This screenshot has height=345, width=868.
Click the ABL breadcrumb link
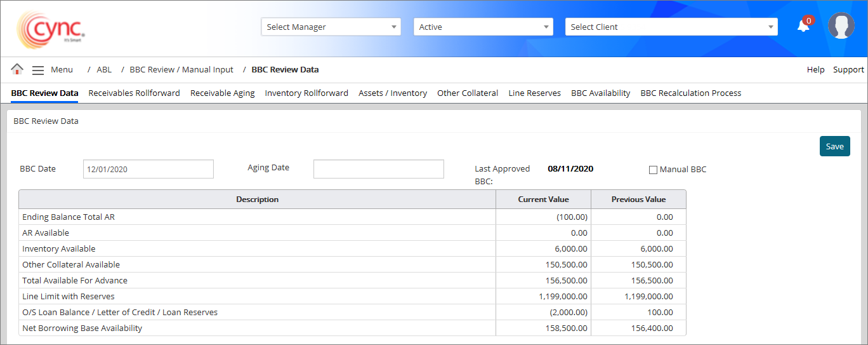(x=104, y=70)
